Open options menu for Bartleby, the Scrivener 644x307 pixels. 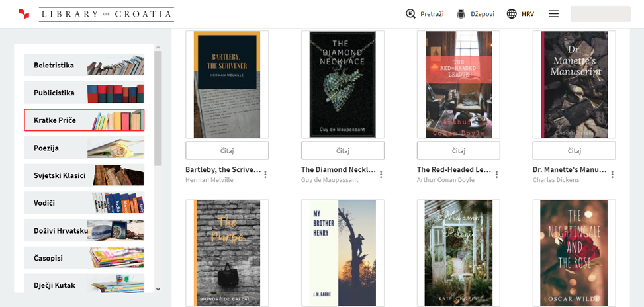pyautogui.click(x=265, y=175)
